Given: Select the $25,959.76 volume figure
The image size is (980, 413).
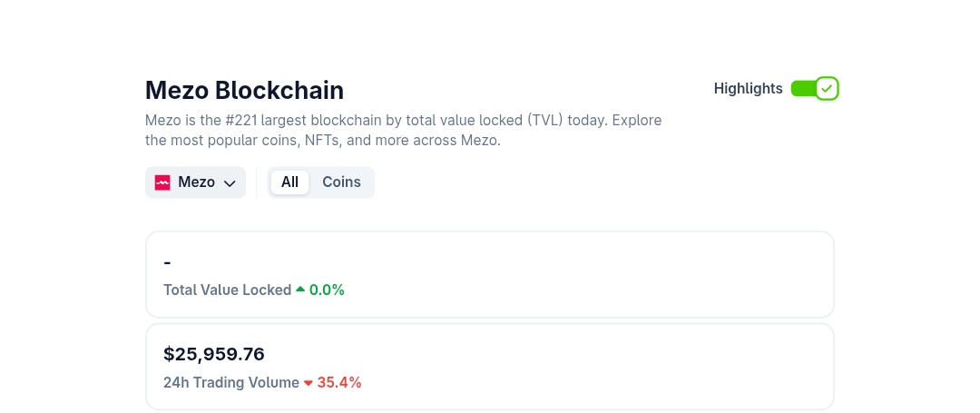Looking at the screenshot, I should point(214,354).
